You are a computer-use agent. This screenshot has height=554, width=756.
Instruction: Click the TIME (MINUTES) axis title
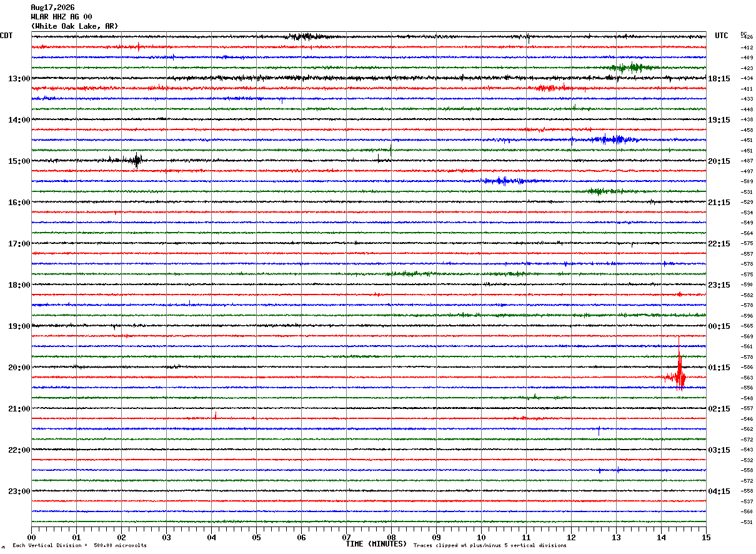pyautogui.click(x=376, y=544)
